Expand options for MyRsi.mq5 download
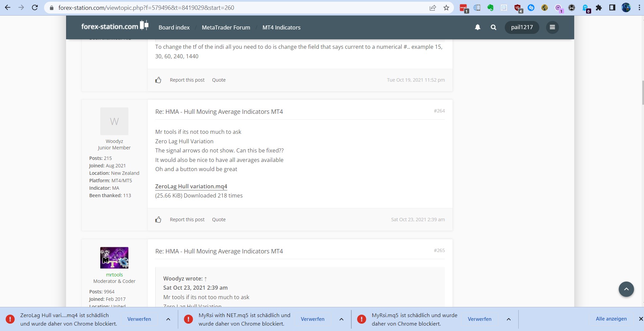This screenshot has width=644, height=331. point(508,319)
